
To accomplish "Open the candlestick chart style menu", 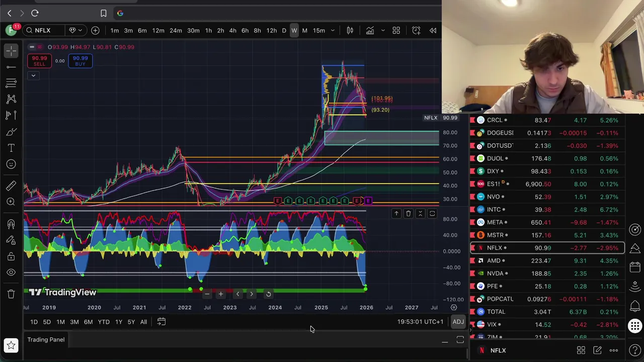I will coord(350,31).
